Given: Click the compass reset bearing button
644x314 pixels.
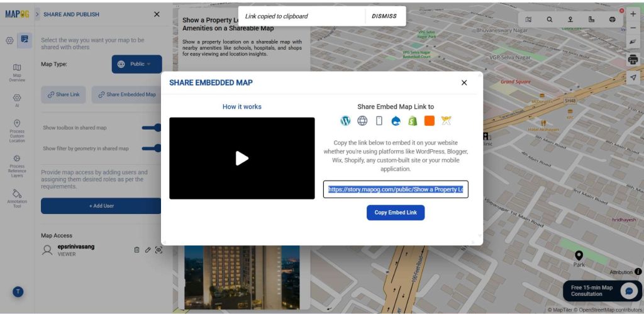Looking at the screenshot, I should tap(633, 42).
